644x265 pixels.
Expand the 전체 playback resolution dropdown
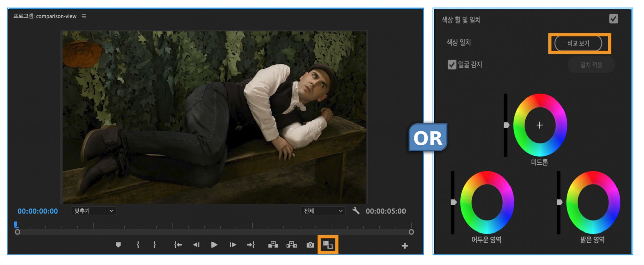[323, 211]
